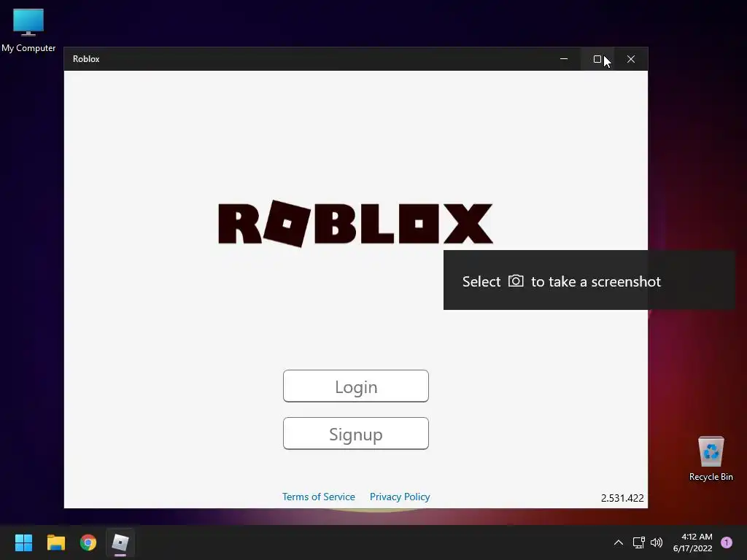Open notification center badge
Image resolution: width=747 pixels, height=560 pixels.
726,542
